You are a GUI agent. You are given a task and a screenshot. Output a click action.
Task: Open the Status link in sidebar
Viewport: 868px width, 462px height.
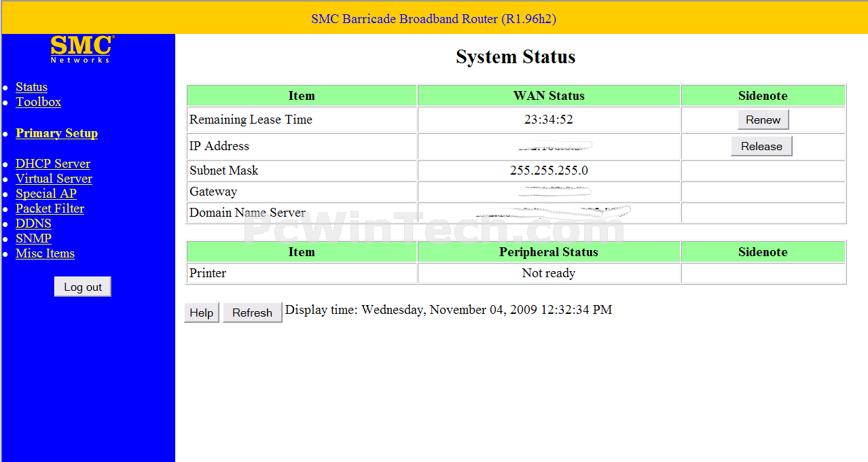point(31,87)
